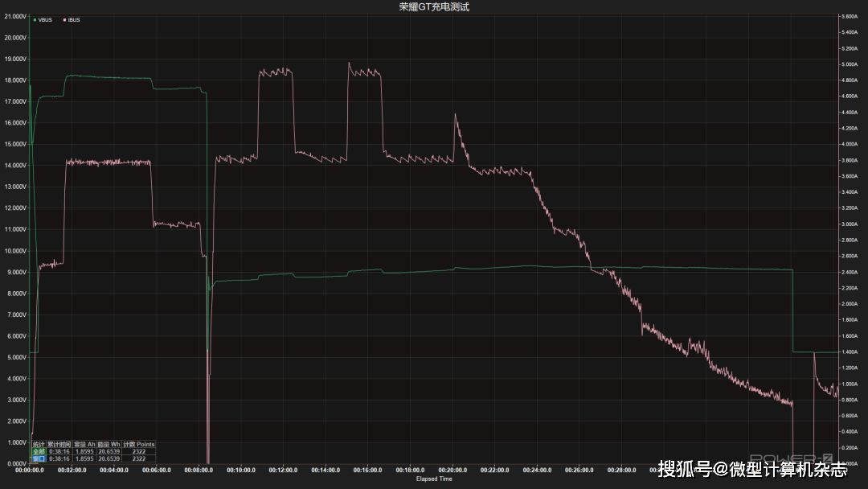The image size is (868, 489).
Task: Select the green 全部 row label in statistics table
Action: [39, 452]
